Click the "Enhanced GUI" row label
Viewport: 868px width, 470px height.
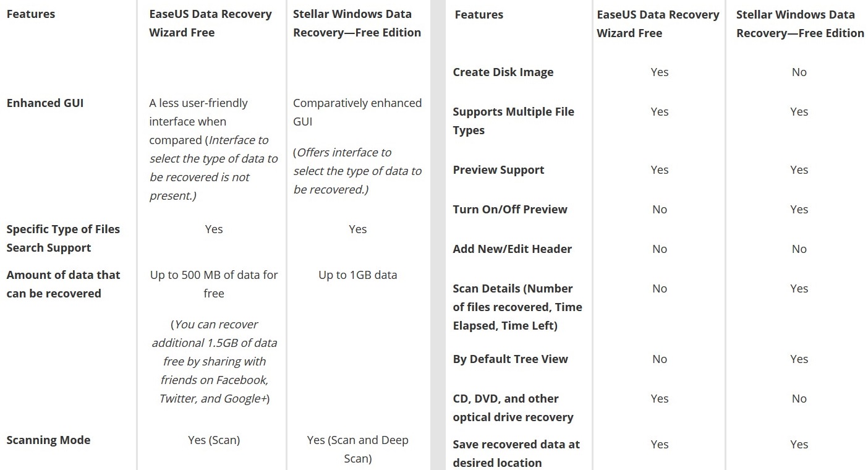coord(45,103)
